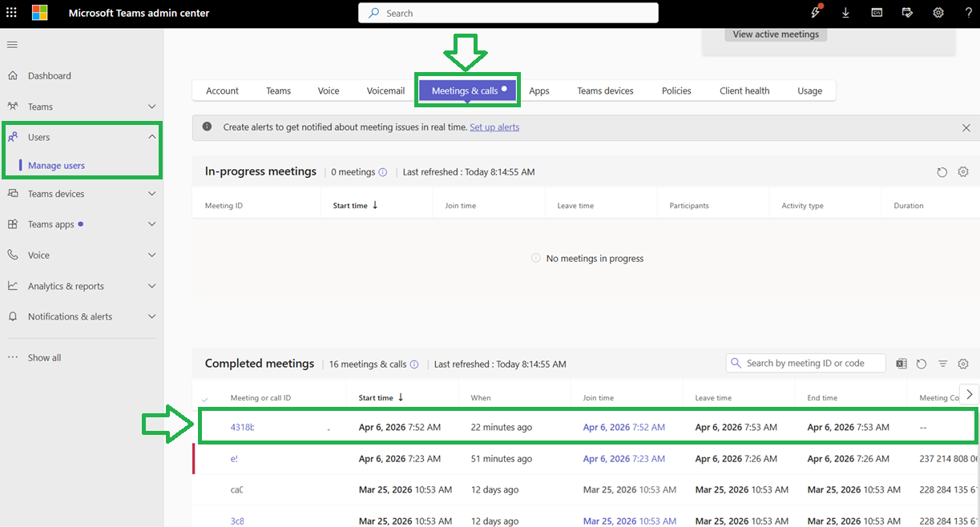Show info next to 0 meetings count

tap(383, 172)
